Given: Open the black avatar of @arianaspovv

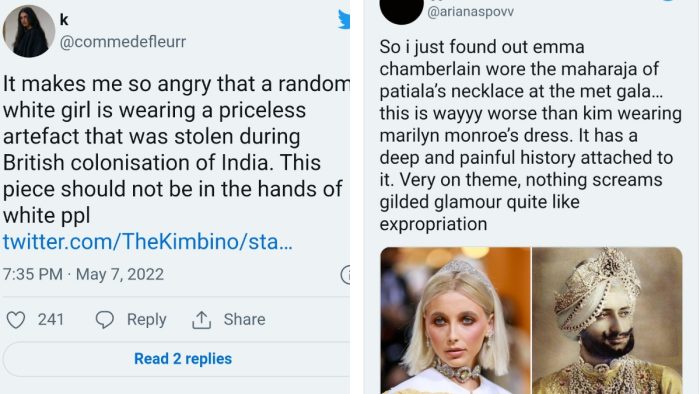Looking at the screenshot, I should 401,9.
